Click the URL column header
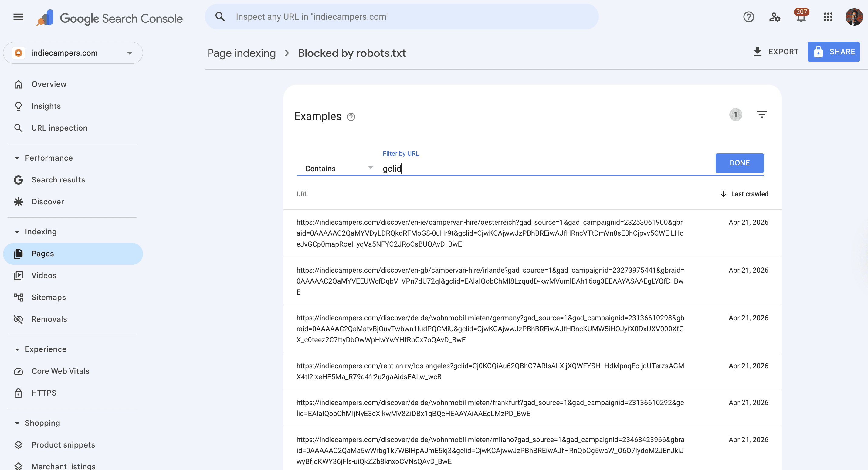 [x=302, y=194]
